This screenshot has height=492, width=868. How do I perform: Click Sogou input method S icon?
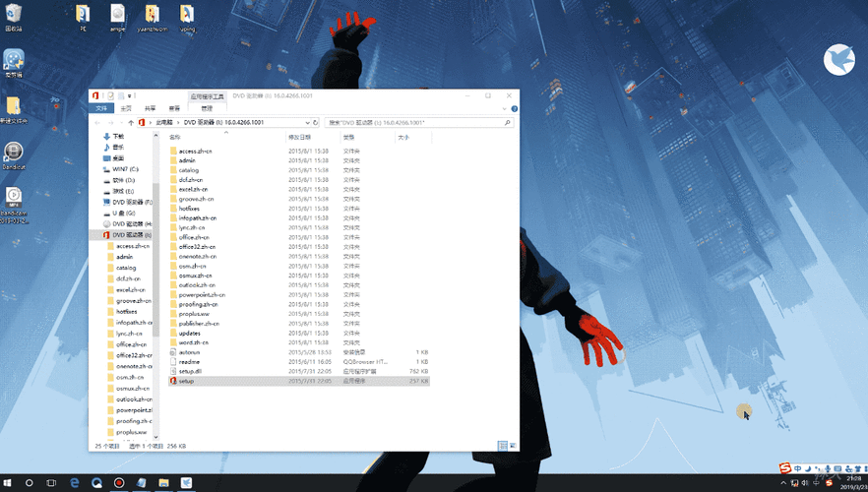785,468
